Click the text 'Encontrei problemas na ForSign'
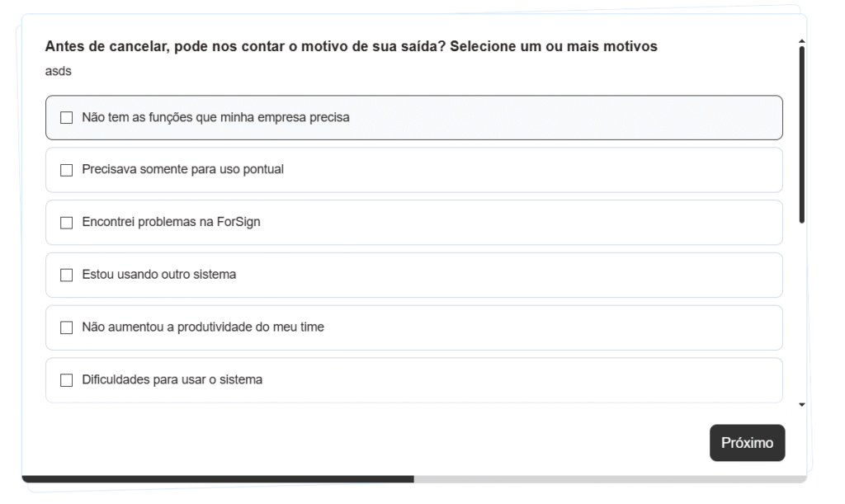 pyautogui.click(x=172, y=223)
